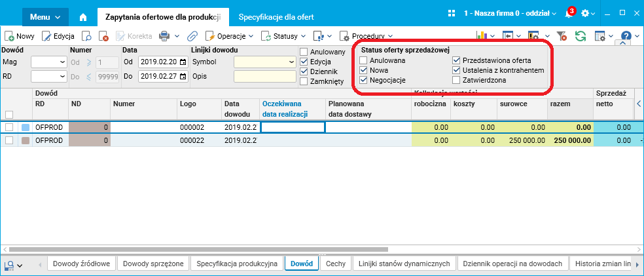This screenshot has height=276, width=644.
Task: Enable the Zamknięty checkbox
Action: [x=304, y=81]
